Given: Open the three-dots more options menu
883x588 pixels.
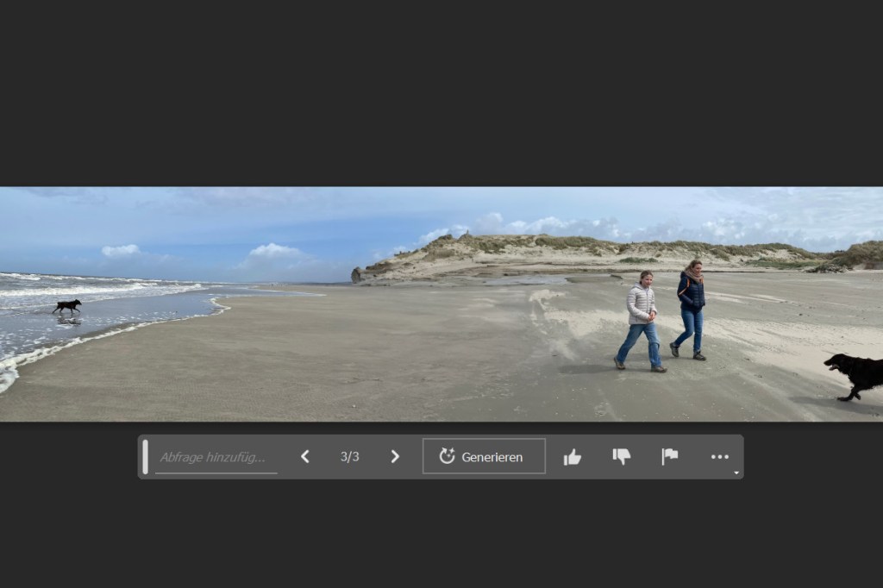Looking at the screenshot, I should pyautogui.click(x=720, y=457).
